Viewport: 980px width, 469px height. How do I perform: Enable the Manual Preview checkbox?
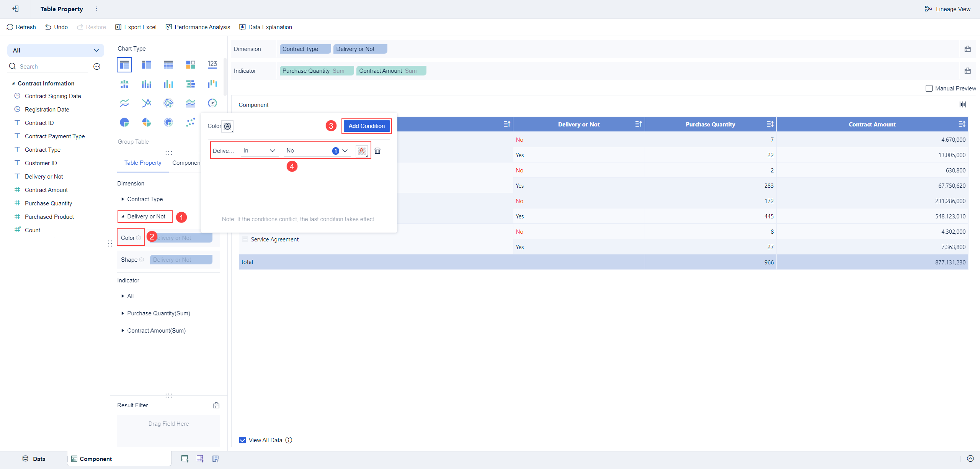pos(929,89)
